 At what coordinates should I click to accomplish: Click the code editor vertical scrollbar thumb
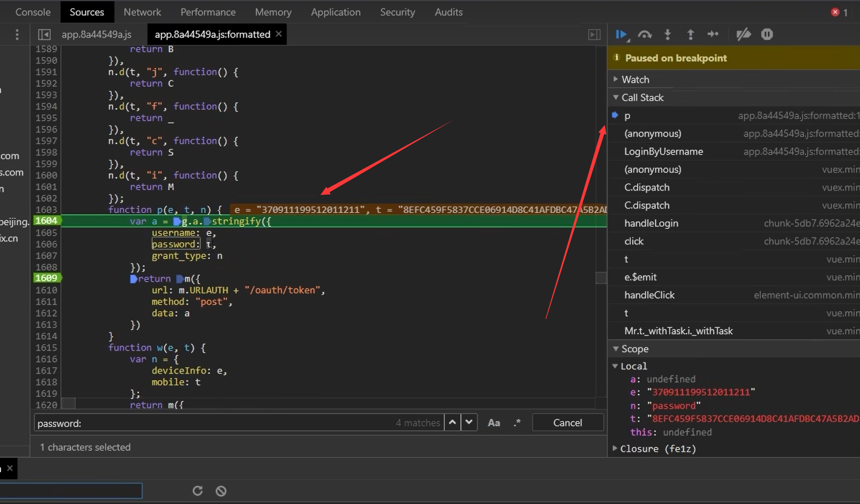click(601, 277)
